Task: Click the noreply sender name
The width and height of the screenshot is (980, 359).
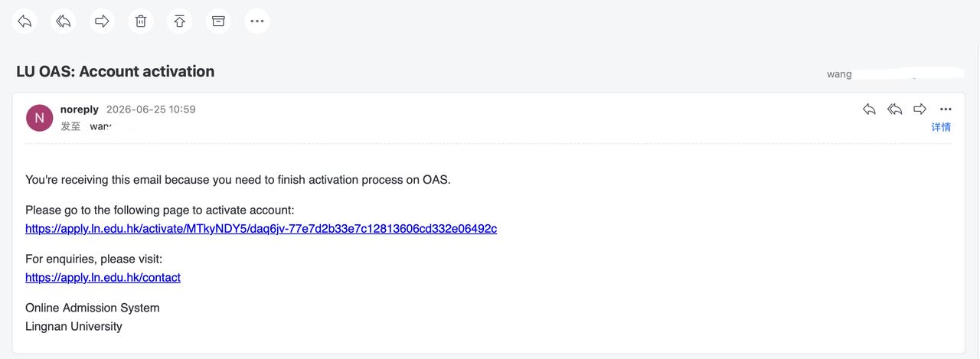Action: (80, 109)
